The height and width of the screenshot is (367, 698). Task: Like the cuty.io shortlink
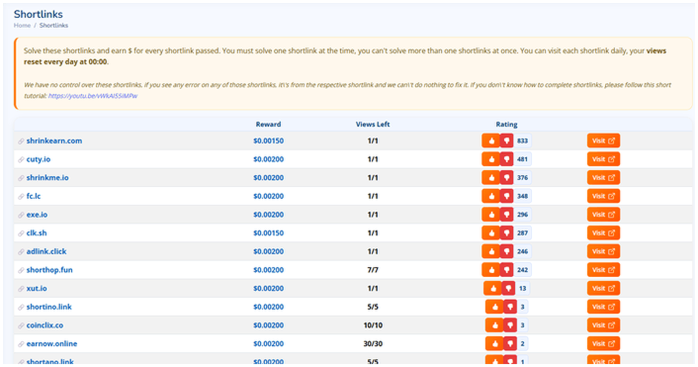[x=491, y=159]
